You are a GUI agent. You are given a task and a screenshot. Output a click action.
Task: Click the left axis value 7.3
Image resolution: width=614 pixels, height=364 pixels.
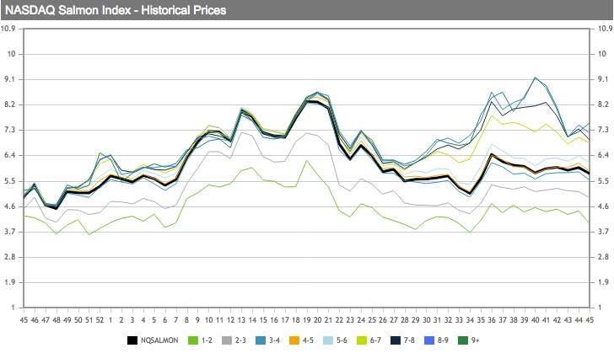pyautogui.click(x=10, y=130)
